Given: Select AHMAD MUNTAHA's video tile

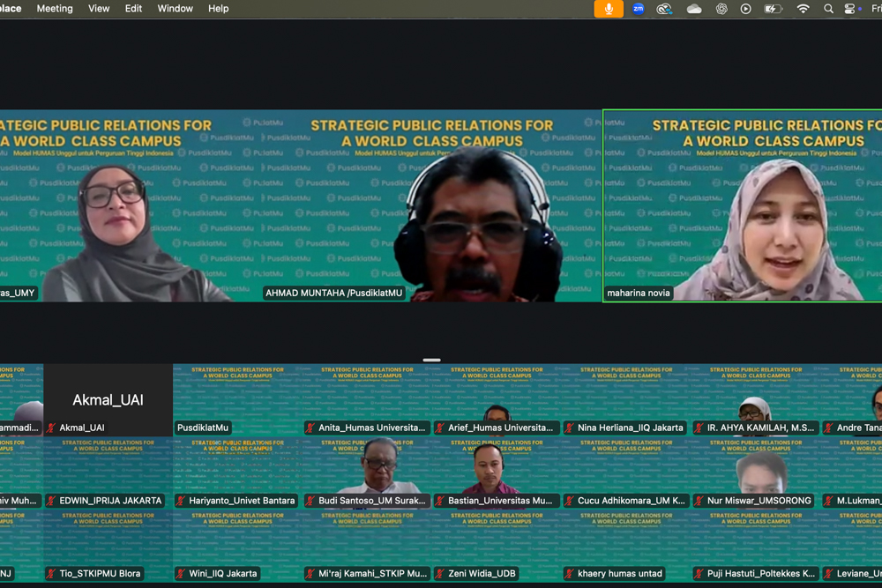Looking at the screenshot, I should click(x=432, y=206).
